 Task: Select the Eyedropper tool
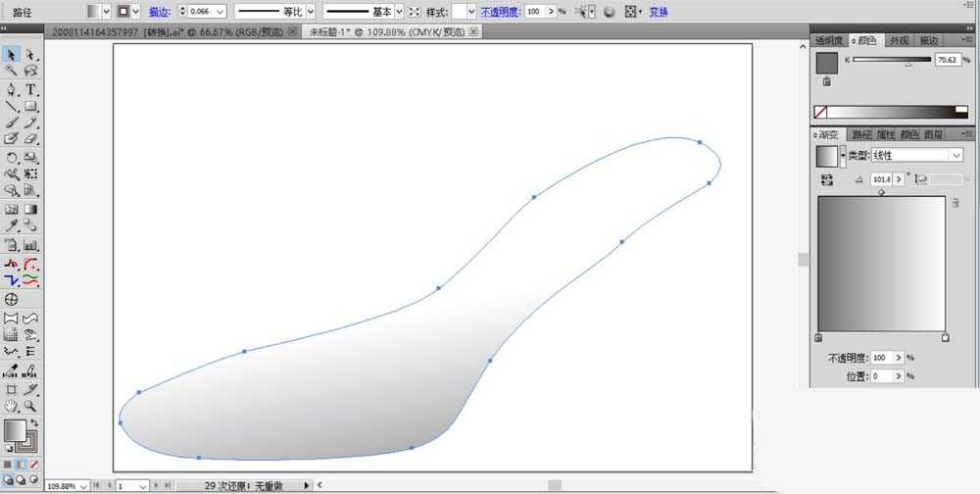[x=11, y=225]
